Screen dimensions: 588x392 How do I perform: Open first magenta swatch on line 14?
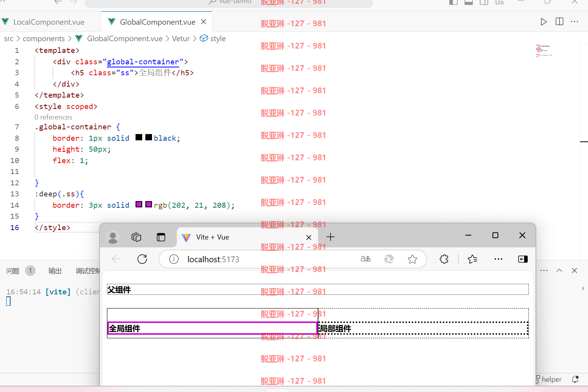(x=139, y=204)
